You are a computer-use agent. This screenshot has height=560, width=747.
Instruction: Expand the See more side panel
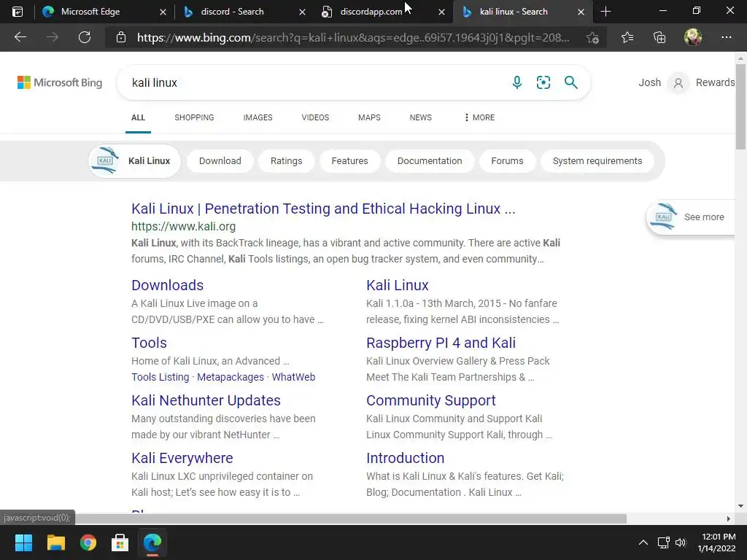pos(690,217)
